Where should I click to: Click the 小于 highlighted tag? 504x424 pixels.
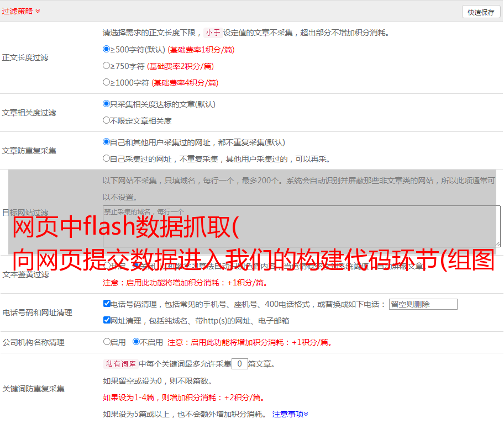213,33
